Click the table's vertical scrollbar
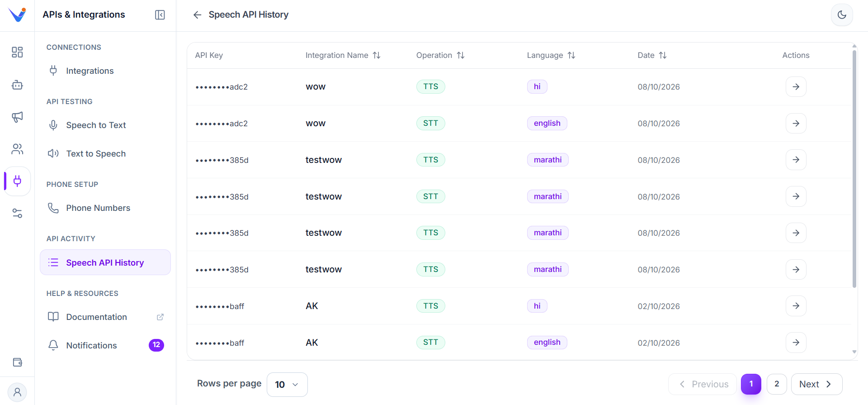The image size is (868, 405). point(854,169)
